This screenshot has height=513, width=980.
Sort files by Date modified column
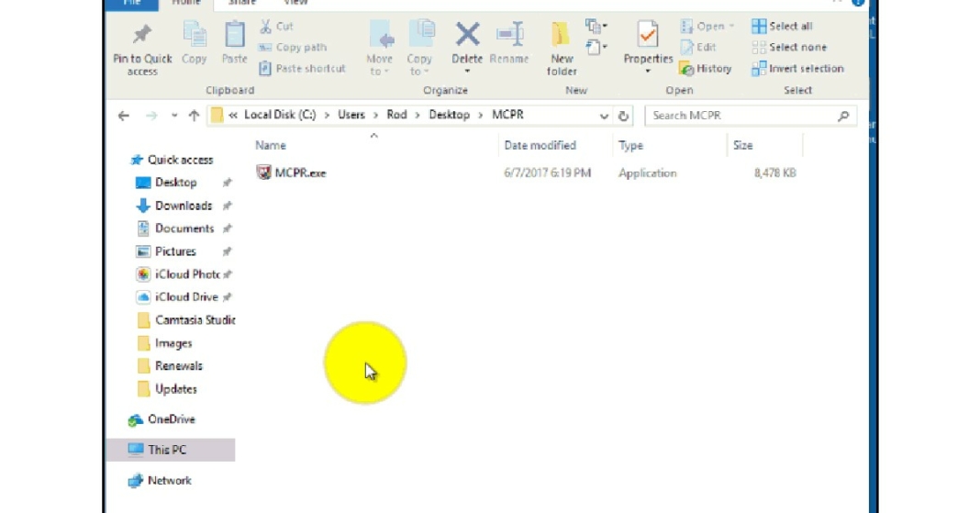click(540, 146)
